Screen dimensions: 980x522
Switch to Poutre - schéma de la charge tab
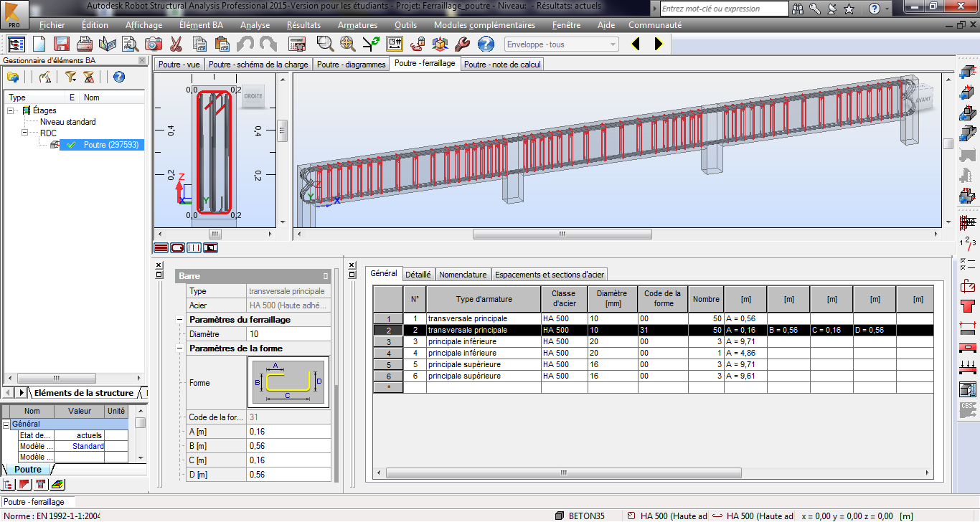tap(259, 65)
